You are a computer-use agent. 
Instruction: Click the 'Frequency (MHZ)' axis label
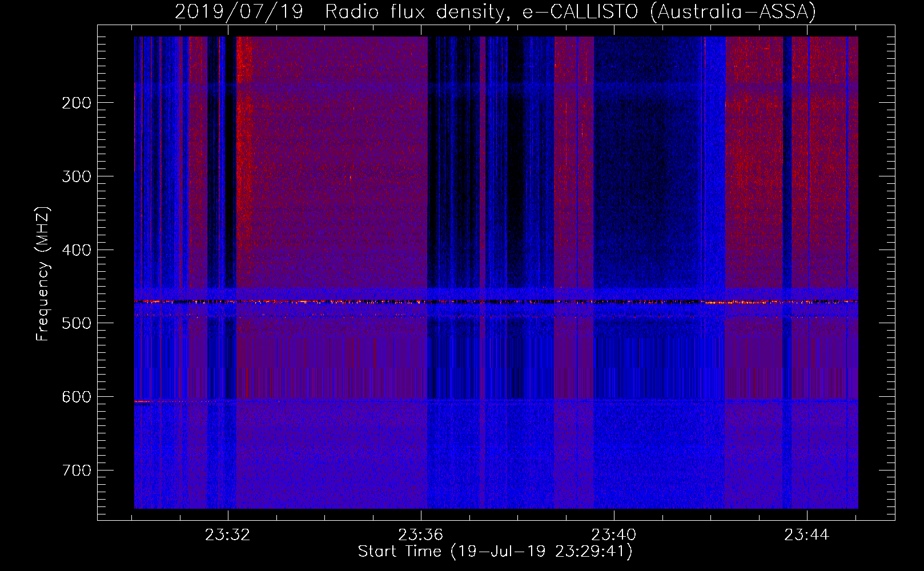(x=43, y=274)
